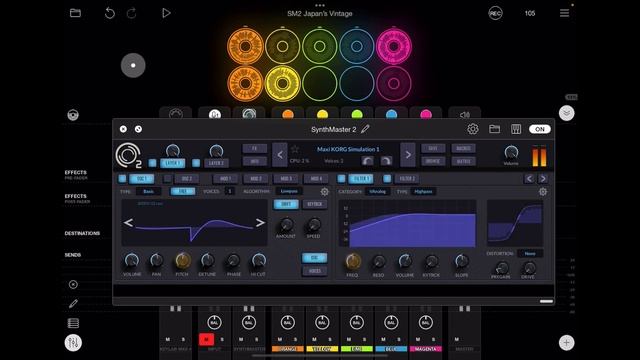The image size is (640, 360).
Task: Click the BROWSE preset button
Action: point(433,161)
